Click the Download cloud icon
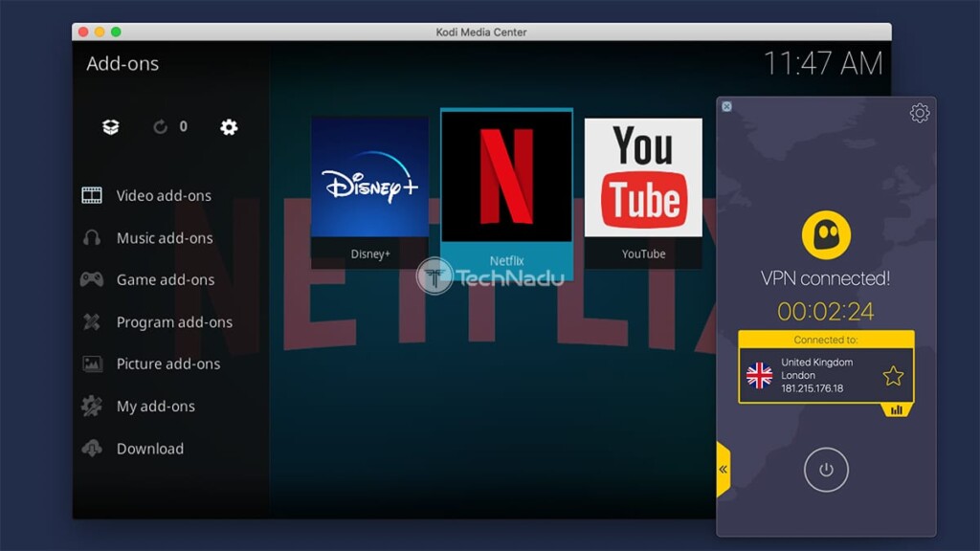Screen dimensions: 980x551 92,448
